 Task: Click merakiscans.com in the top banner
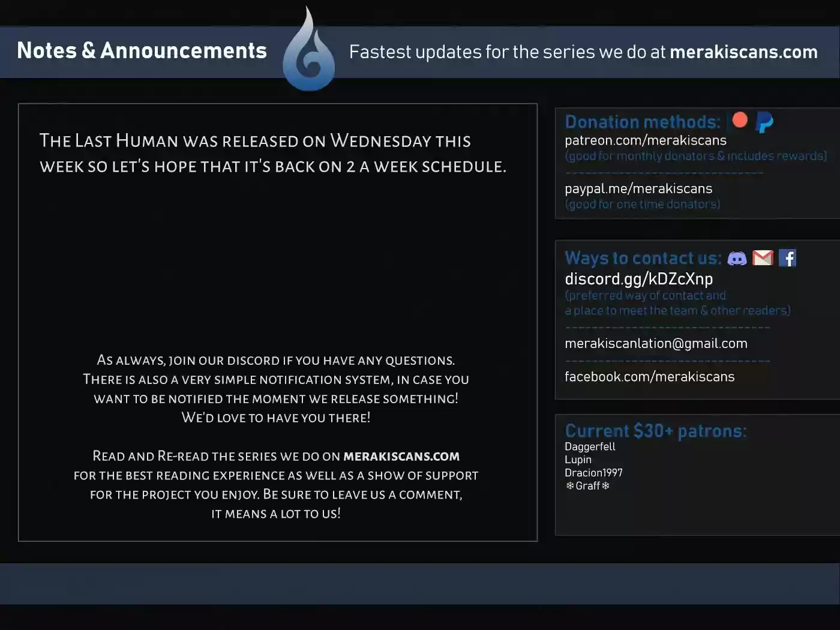(743, 52)
